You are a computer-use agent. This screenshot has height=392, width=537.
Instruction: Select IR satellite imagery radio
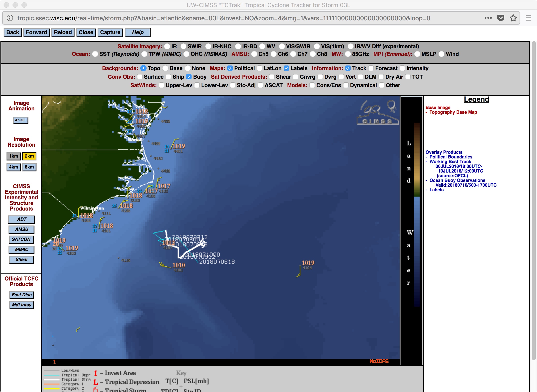(167, 46)
